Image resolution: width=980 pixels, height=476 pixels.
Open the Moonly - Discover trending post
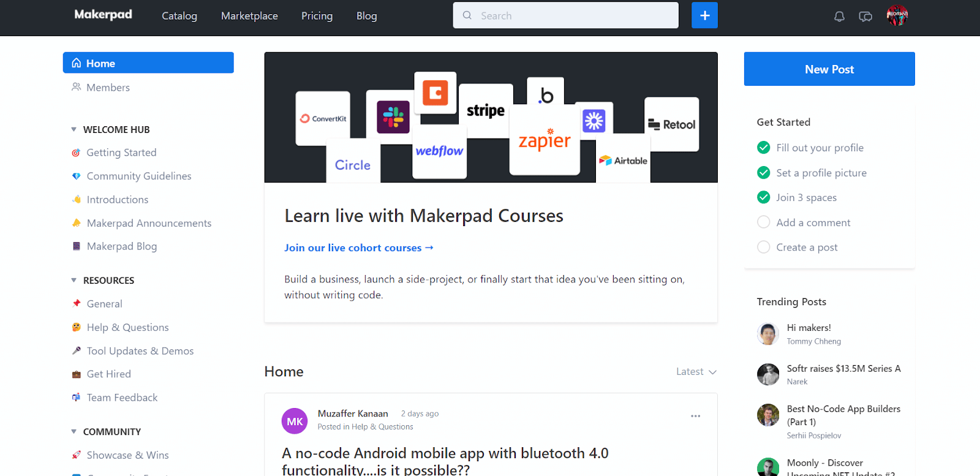(841, 467)
